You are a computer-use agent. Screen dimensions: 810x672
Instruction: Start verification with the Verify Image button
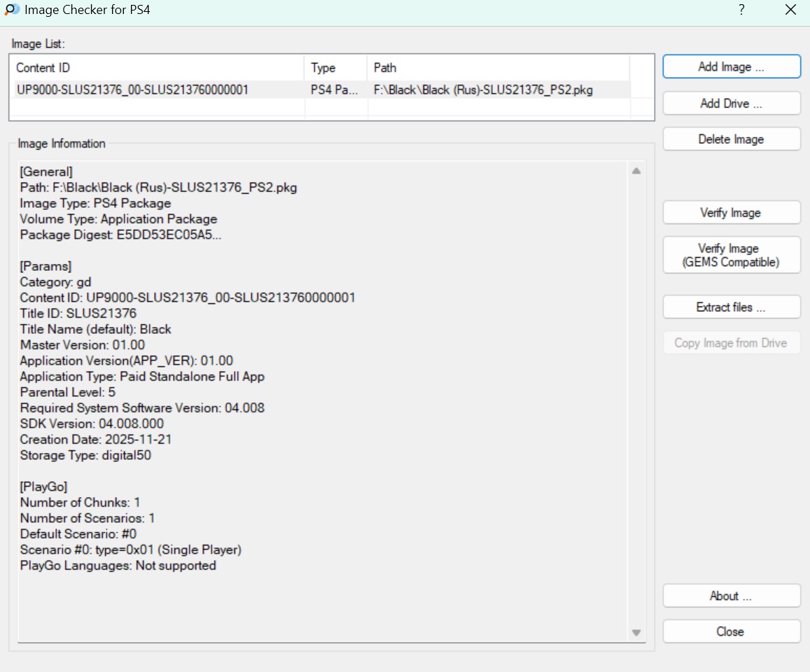pos(731,213)
